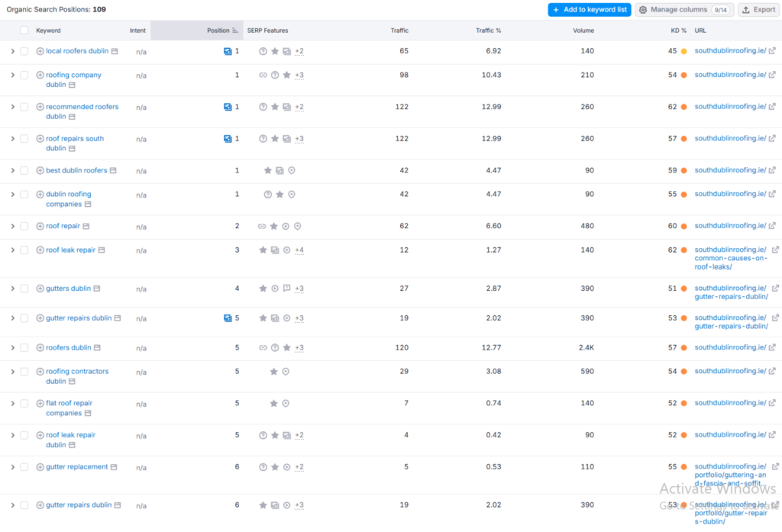Expand the 'roofing contractors dublin' row

coord(12,372)
